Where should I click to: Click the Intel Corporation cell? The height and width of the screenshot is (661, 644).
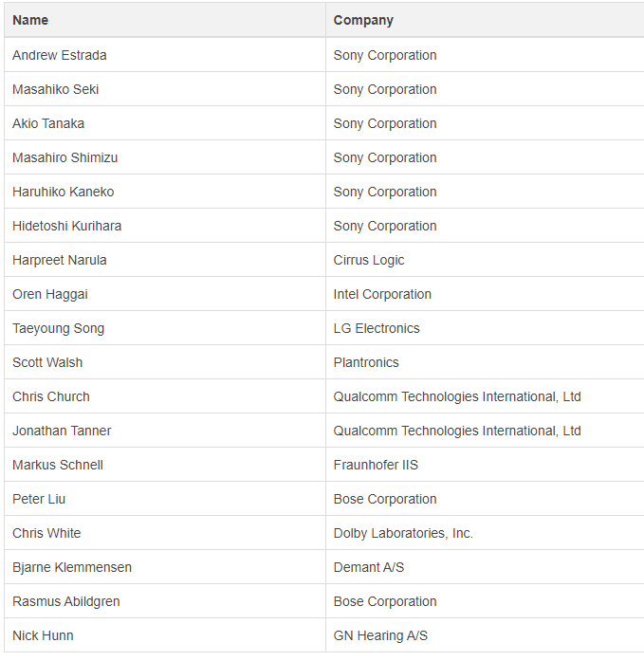[382, 294]
